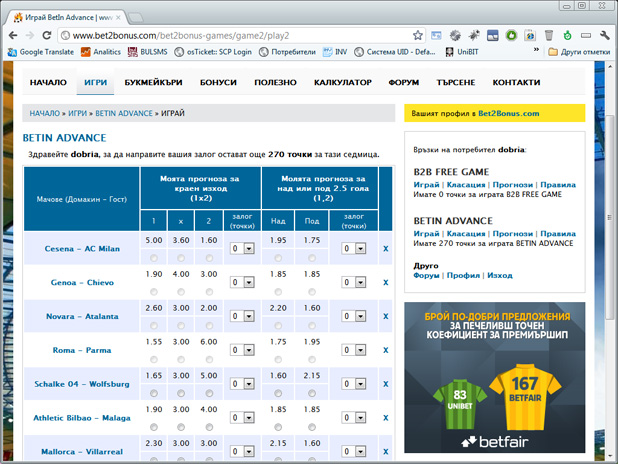Open over/under stake dropdown for Cesena - AC Milan
618x464 pixels.
354,249
